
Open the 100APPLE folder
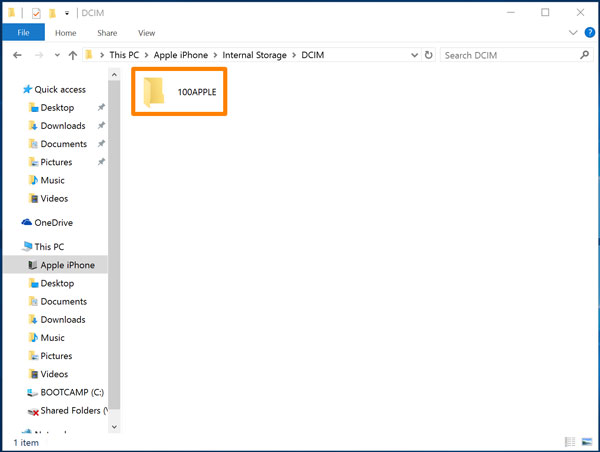click(x=179, y=91)
